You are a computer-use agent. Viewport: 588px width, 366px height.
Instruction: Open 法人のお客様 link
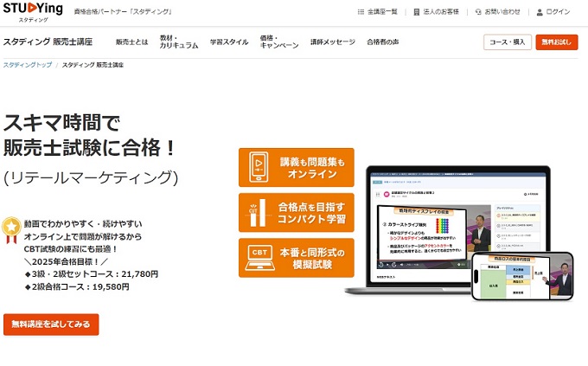(441, 12)
